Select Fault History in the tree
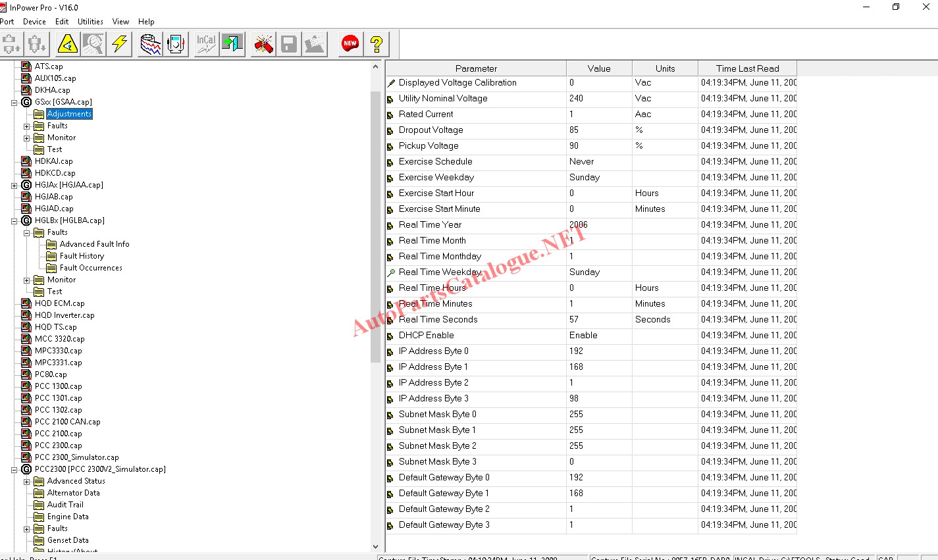The height and width of the screenshot is (560, 938). point(82,256)
